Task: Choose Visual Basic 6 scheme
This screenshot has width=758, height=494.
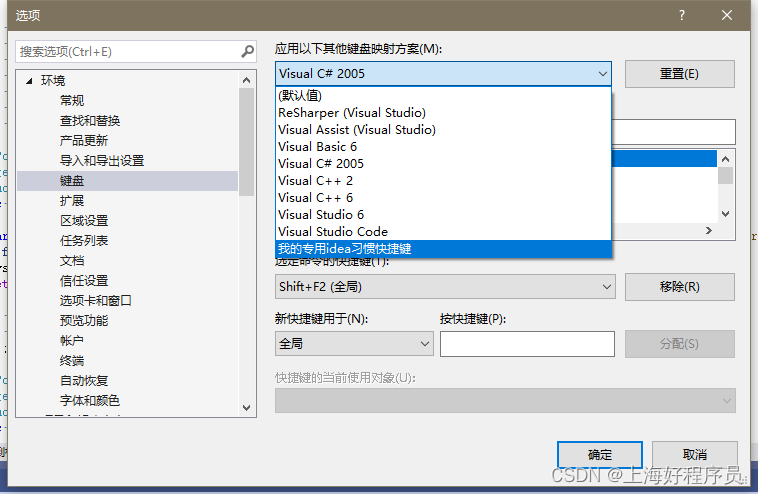Action: pos(443,146)
